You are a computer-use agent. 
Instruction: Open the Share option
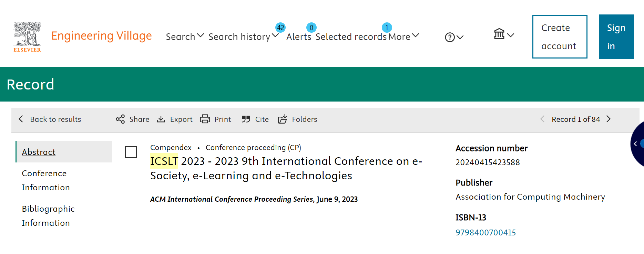tap(139, 119)
